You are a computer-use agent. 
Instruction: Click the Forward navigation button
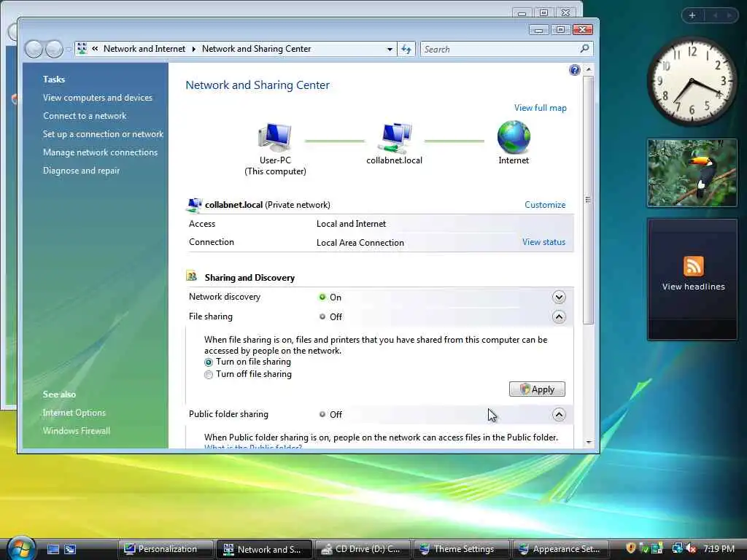pyautogui.click(x=54, y=49)
